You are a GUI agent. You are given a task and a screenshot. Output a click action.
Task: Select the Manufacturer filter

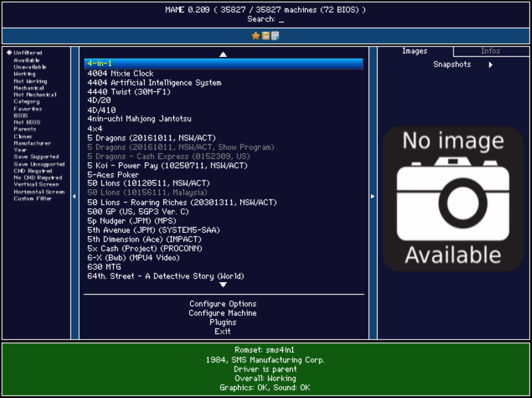click(32, 143)
